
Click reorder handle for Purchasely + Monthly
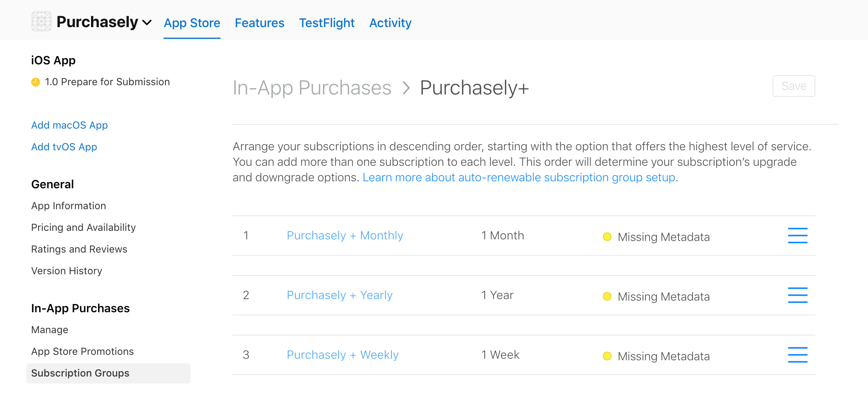(798, 236)
